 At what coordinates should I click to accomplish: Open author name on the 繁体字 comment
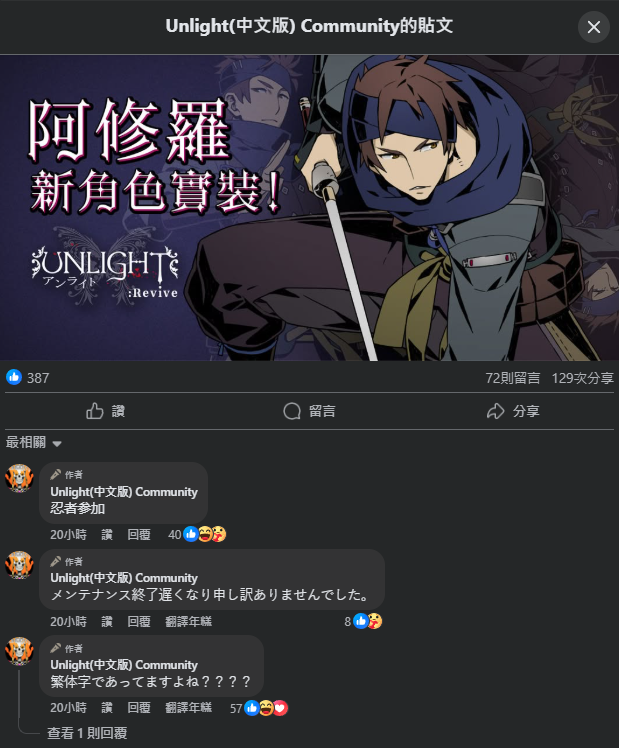[x=124, y=665]
